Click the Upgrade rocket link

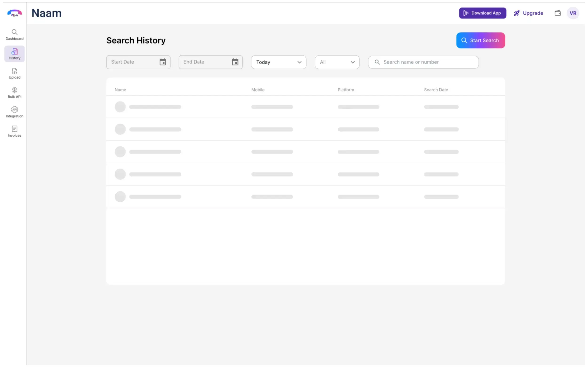pos(528,13)
